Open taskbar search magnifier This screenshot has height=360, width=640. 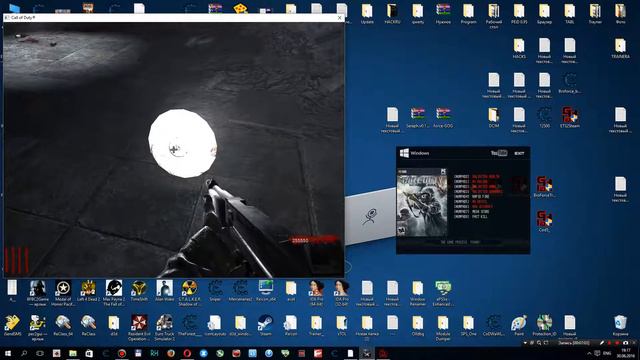pyautogui.click(x=24, y=353)
